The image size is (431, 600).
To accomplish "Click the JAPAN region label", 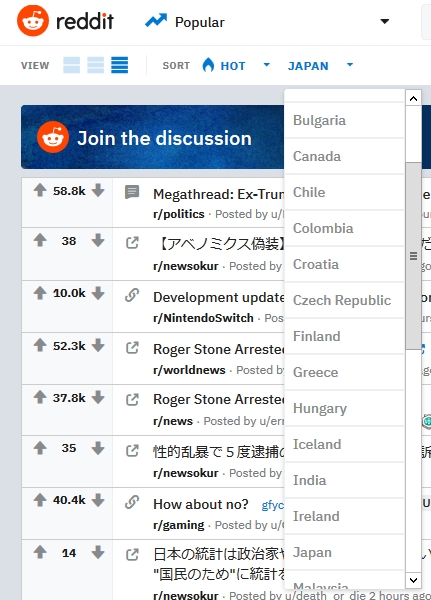I will 308,66.
